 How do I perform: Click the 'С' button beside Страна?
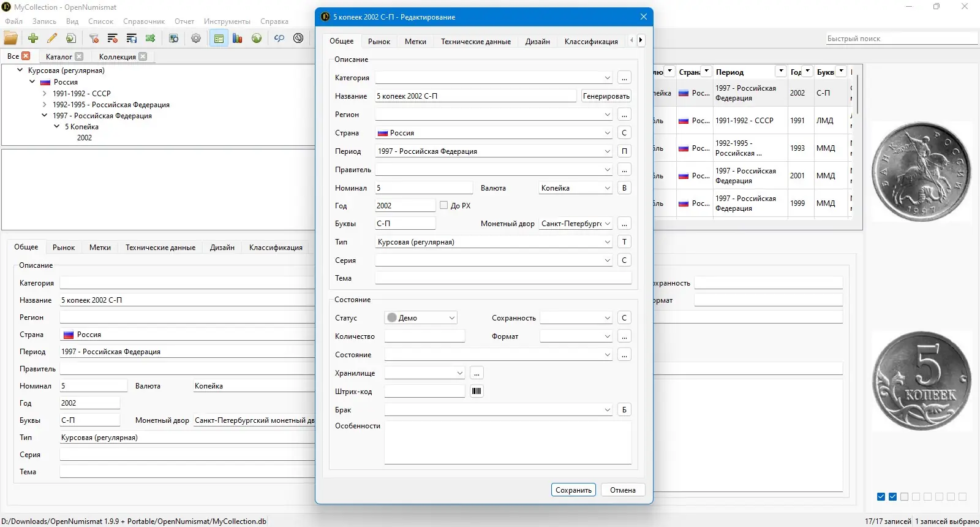(x=624, y=133)
